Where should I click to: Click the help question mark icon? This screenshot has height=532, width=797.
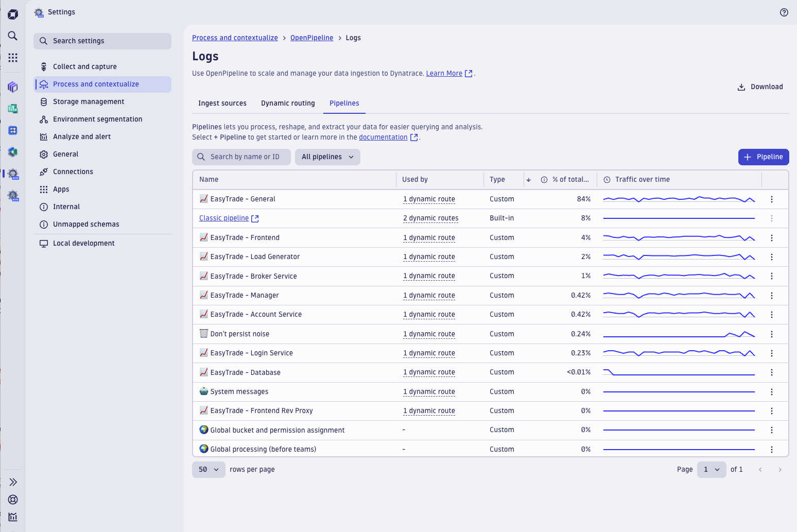784,12
